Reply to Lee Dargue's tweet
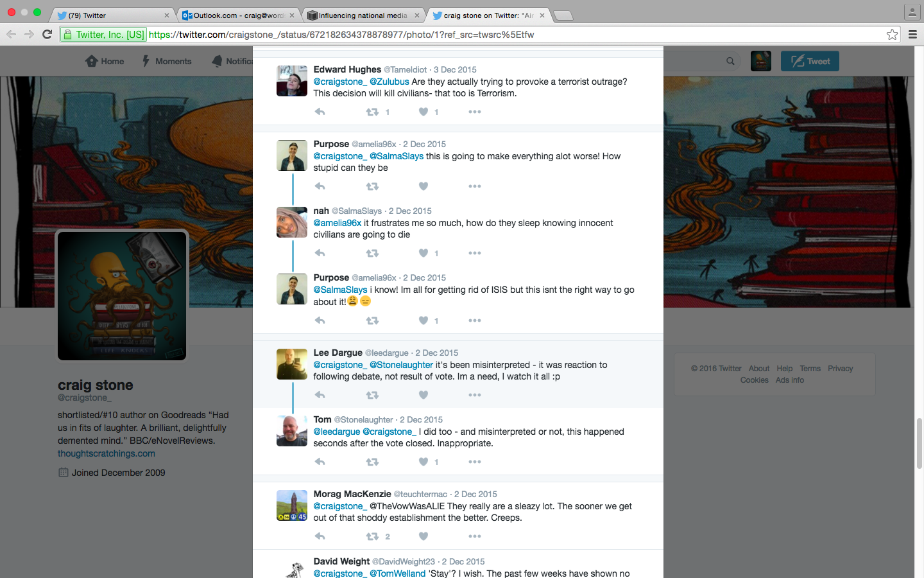Image resolution: width=924 pixels, height=578 pixels. point(320,395)
